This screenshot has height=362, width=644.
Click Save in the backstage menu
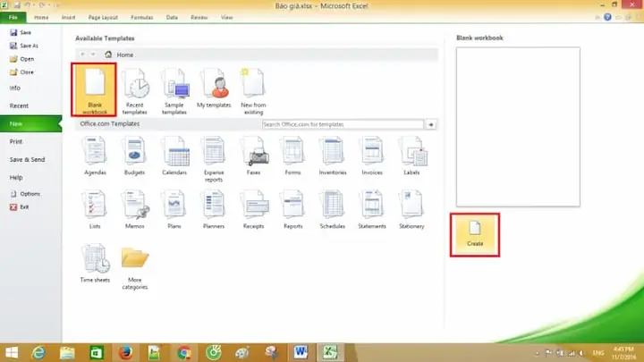(21, 32)
